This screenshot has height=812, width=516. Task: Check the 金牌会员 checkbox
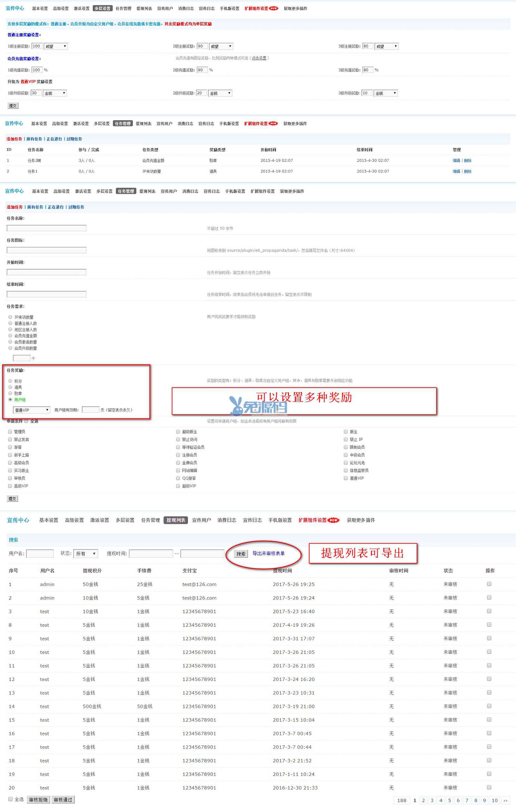178,463
